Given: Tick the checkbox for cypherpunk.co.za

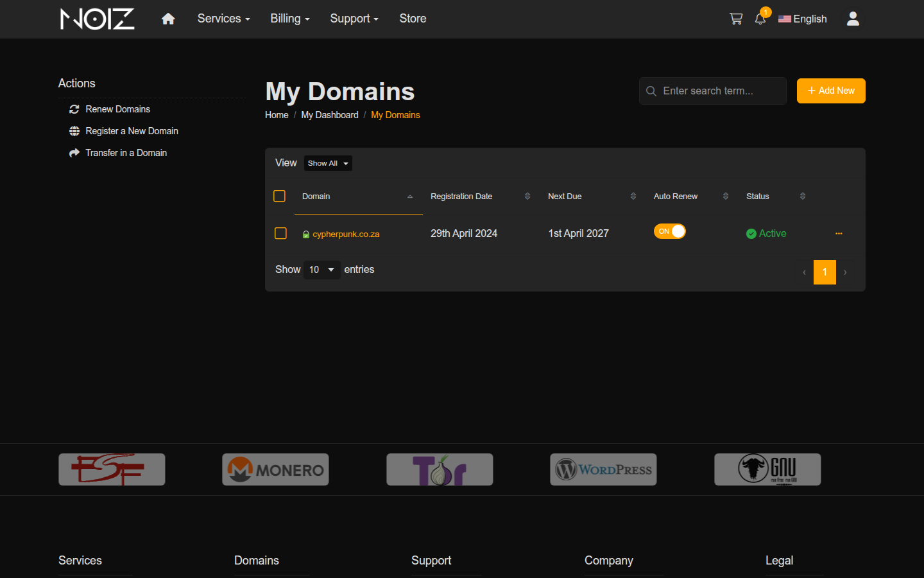Looking at the screenshot, I should pos(280,233).
